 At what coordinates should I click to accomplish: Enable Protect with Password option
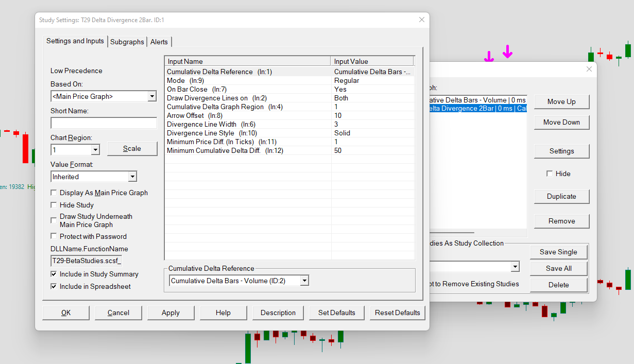point(54,236)
